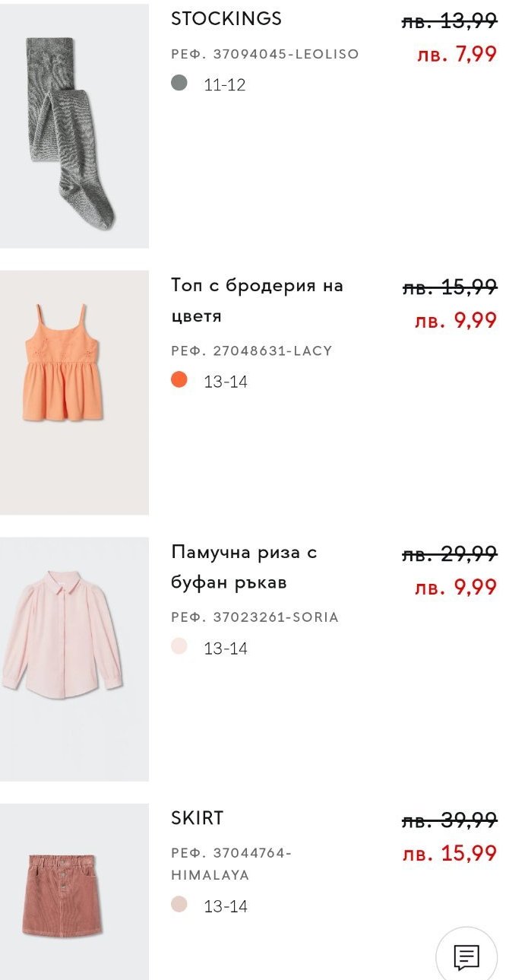The image size is (509, 980).
Task: Click reference 37023261-SORIA text
Action: click(x=254, y=617)
